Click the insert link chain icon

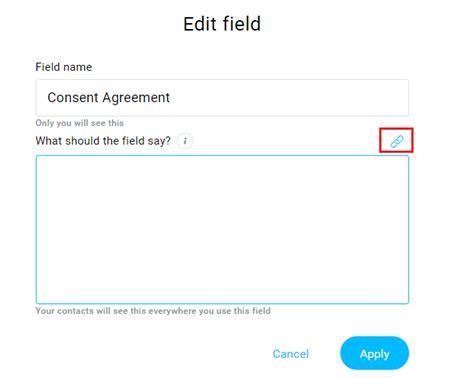(397, 141)
